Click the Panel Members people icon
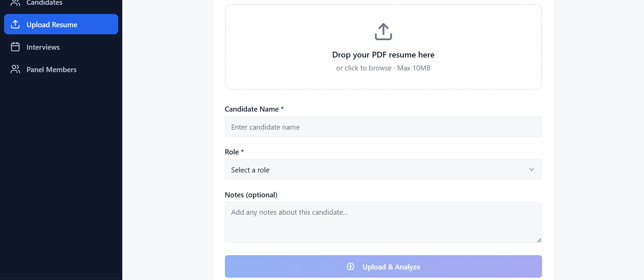Screen dimensions: 644x280 coord(15,69)
